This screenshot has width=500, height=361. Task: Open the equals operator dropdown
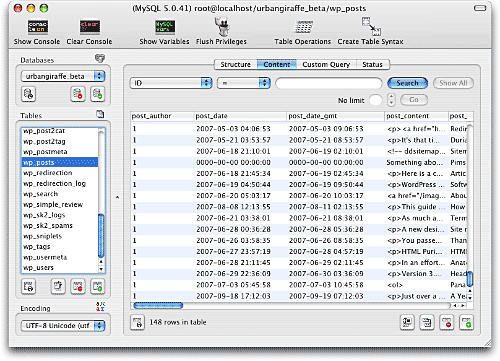click(244, 83)
